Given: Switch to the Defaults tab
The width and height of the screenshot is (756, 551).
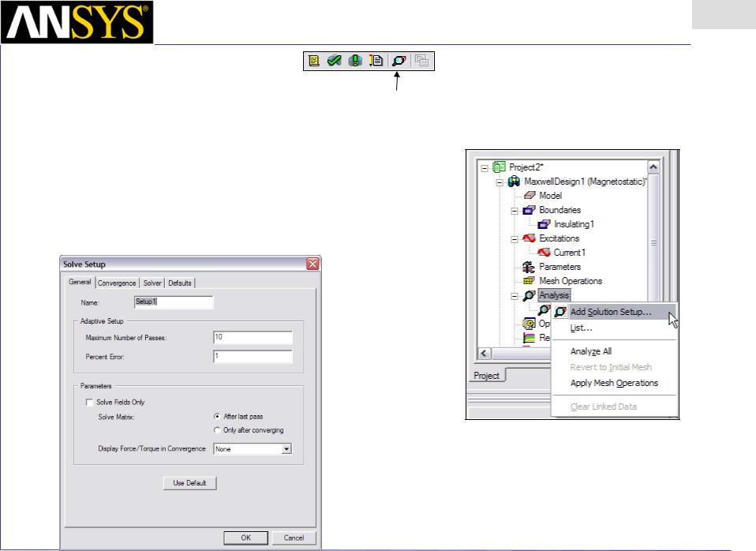Looking at the screenshot, I should (x=180, y=283).
